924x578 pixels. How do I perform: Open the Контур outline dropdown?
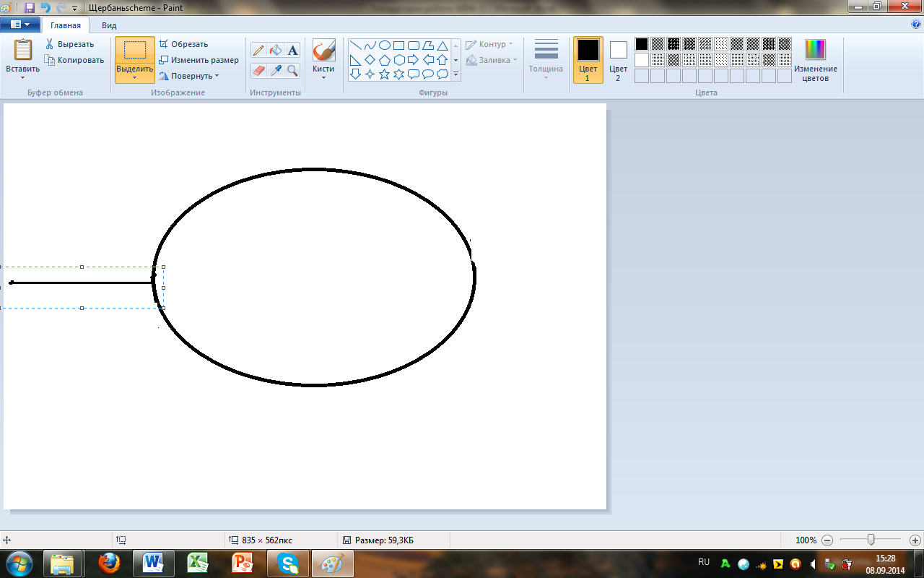[489, 44]
